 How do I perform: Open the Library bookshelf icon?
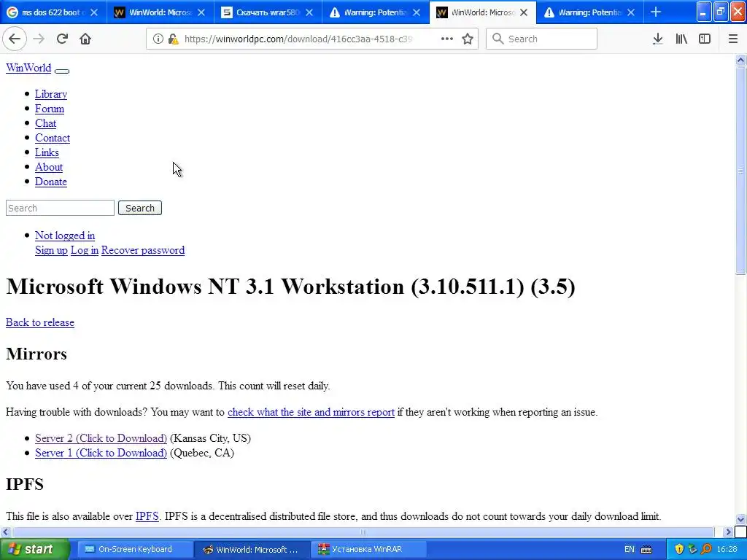click(x=681, y=39)
